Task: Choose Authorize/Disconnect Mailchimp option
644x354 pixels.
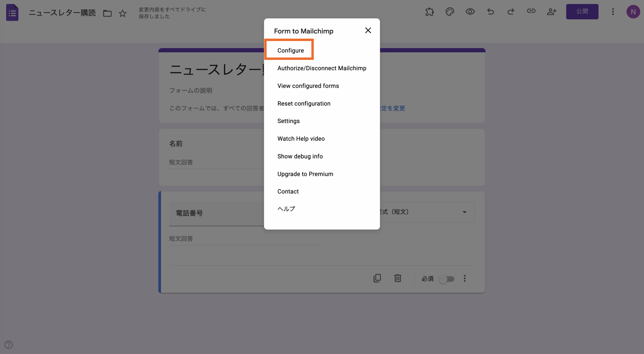Action: click(x=322, y=68)
